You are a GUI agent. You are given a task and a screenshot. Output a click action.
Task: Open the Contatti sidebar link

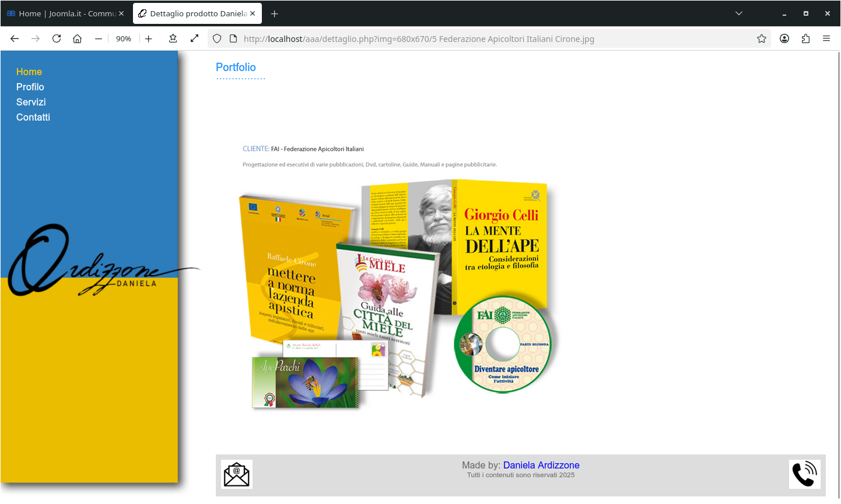(x=33, y=117)
